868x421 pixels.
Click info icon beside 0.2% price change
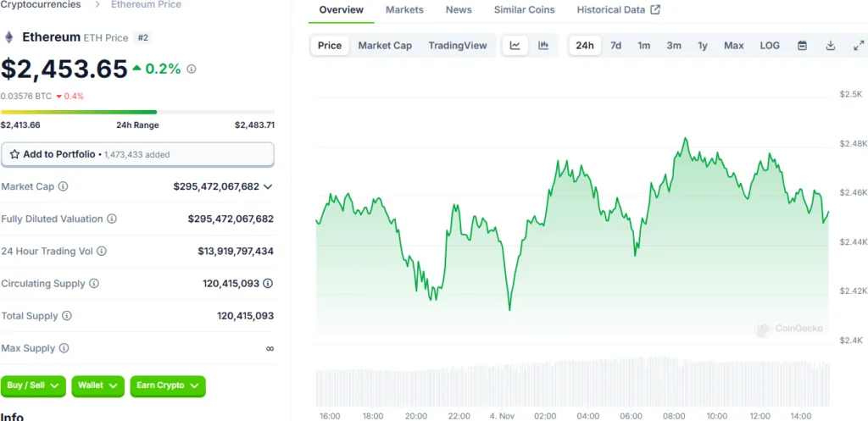click(x=192, y=69)
